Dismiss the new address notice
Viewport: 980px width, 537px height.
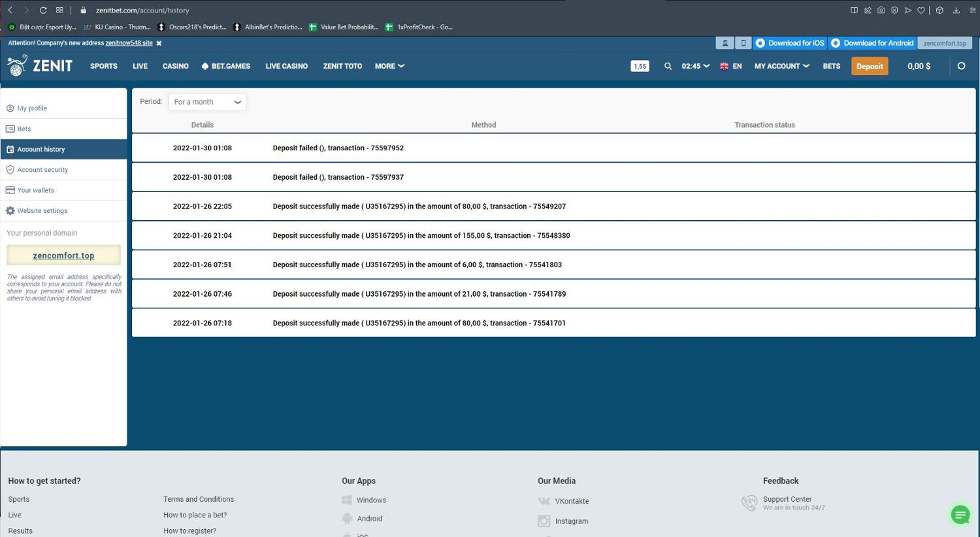point(159,43)
